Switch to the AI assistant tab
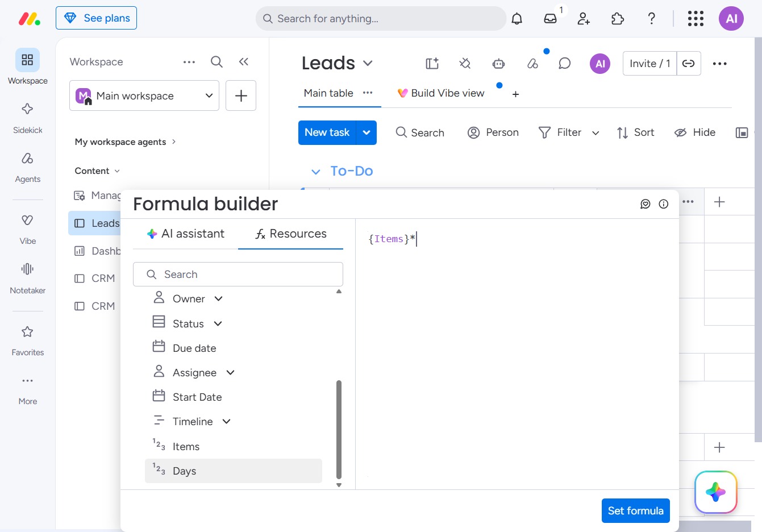Image resolution: width=762 pixels, height=532 pixels. tap(185, 234)
